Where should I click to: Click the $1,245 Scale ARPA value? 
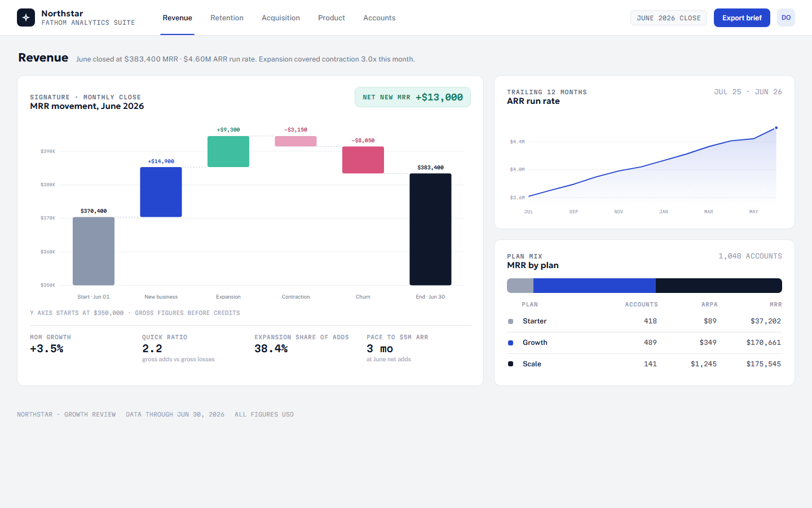pos(704,364)
